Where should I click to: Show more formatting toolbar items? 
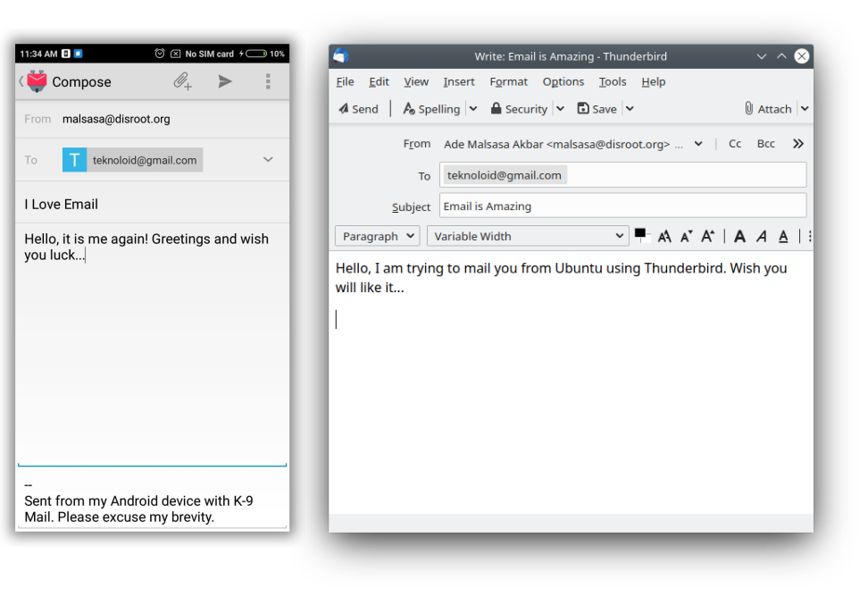(x=810, y=237)
